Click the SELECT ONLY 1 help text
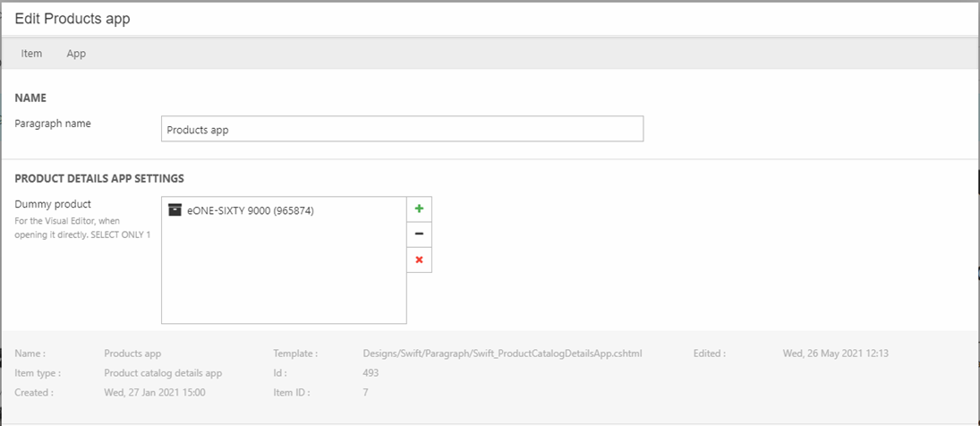 pyautogui.click(x=121, y=234)
